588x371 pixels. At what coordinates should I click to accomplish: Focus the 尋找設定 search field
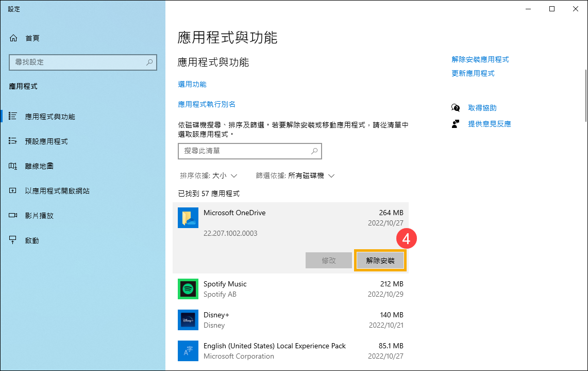coord(83,62)
